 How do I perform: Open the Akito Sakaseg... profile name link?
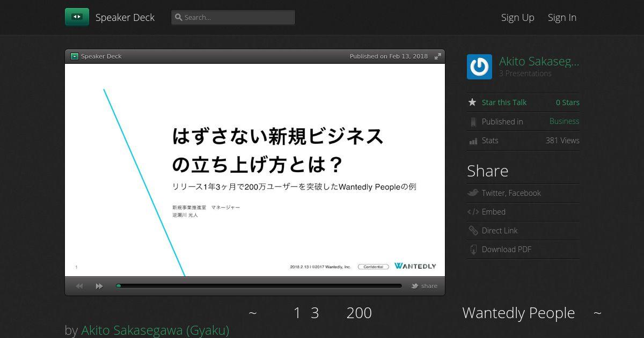[x=539, y=61]
